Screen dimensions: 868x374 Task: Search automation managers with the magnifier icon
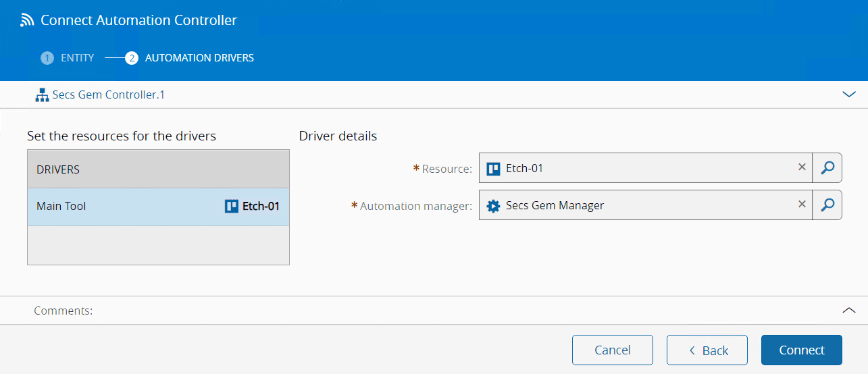click(x=827, y=205)
